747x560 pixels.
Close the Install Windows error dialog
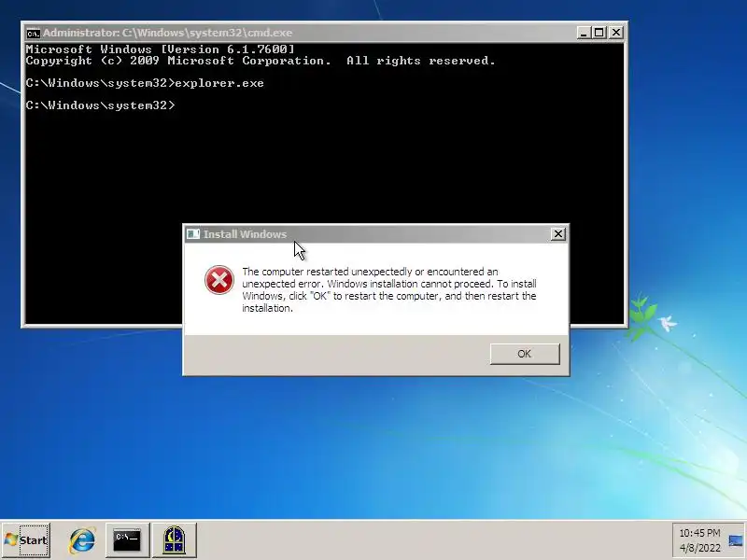pos(557,234)
